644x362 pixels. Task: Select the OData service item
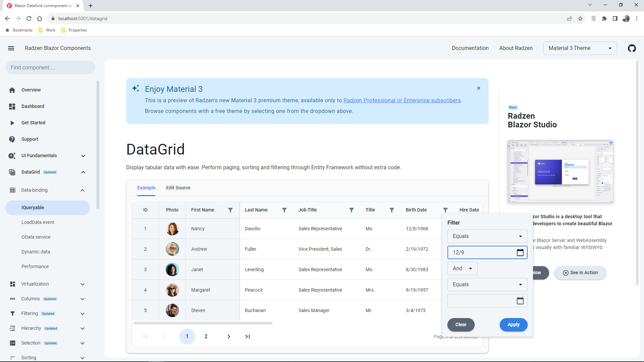click(48, 237)
